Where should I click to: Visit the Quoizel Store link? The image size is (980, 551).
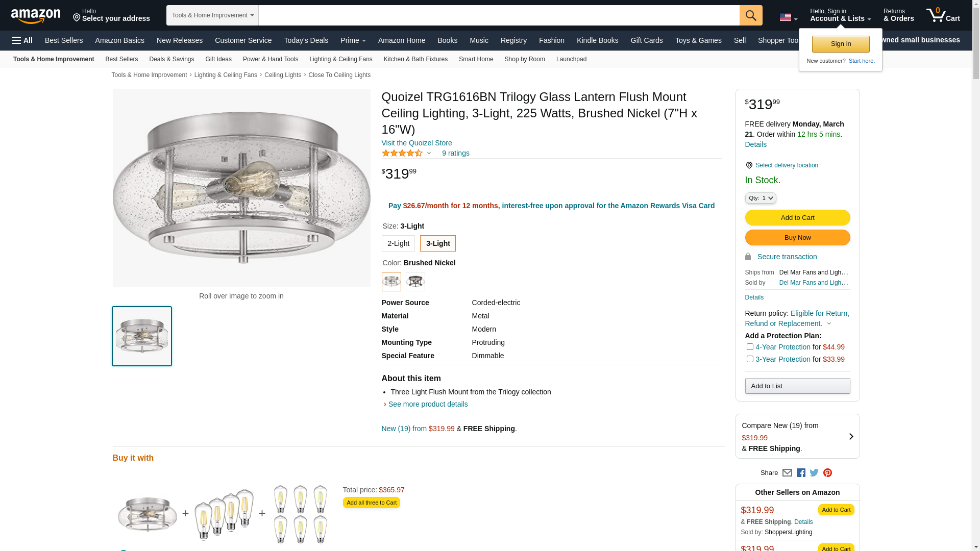tap(416, 143)
